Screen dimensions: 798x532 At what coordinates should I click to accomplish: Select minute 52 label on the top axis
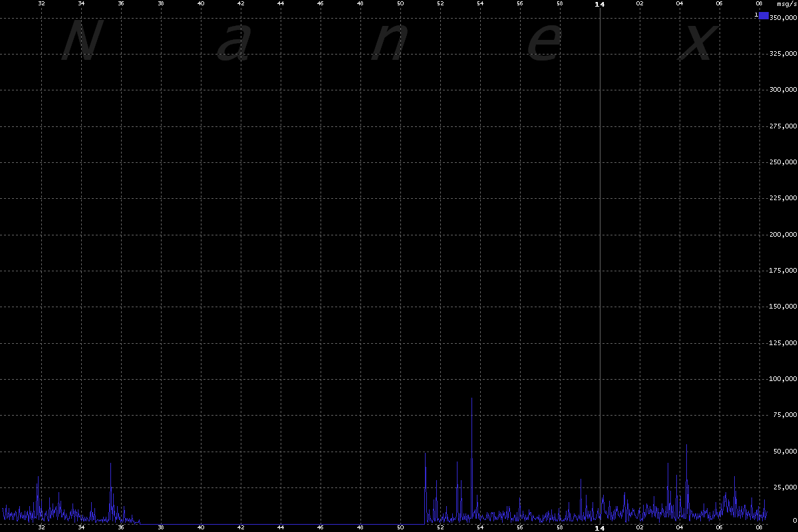440,3
